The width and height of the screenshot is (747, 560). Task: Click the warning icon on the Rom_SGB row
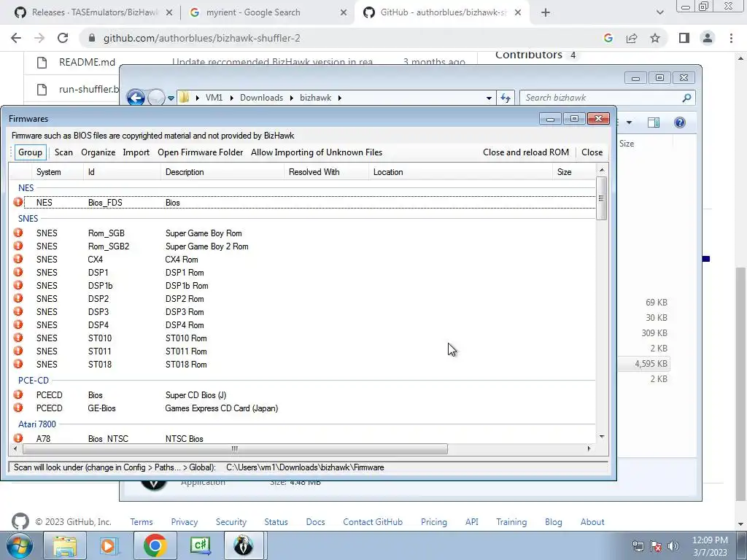click(x=18, y=233)
